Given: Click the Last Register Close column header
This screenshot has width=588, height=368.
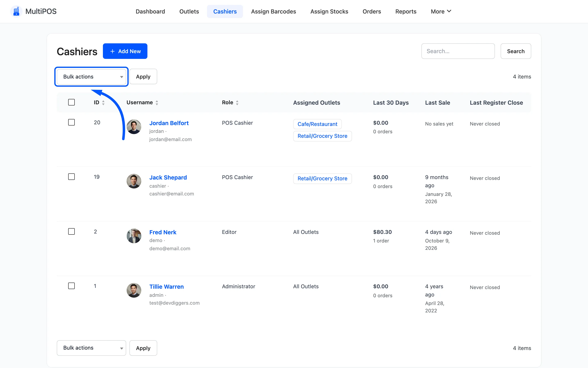Looking at the screenshot, I should pos(496,103).
